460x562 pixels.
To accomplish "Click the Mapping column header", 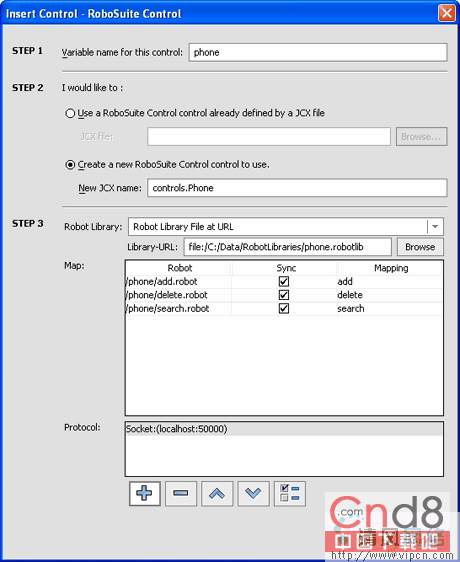I will click(x=391, y=268).
